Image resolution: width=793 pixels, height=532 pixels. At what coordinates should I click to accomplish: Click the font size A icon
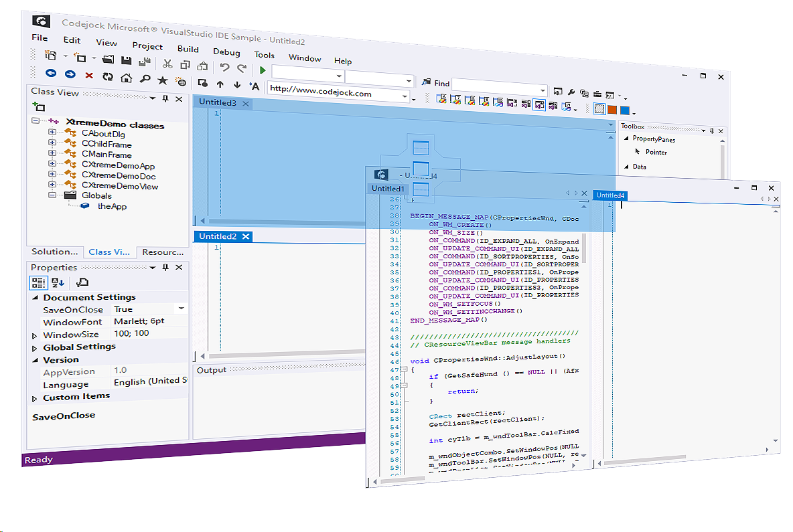[255, 86]
